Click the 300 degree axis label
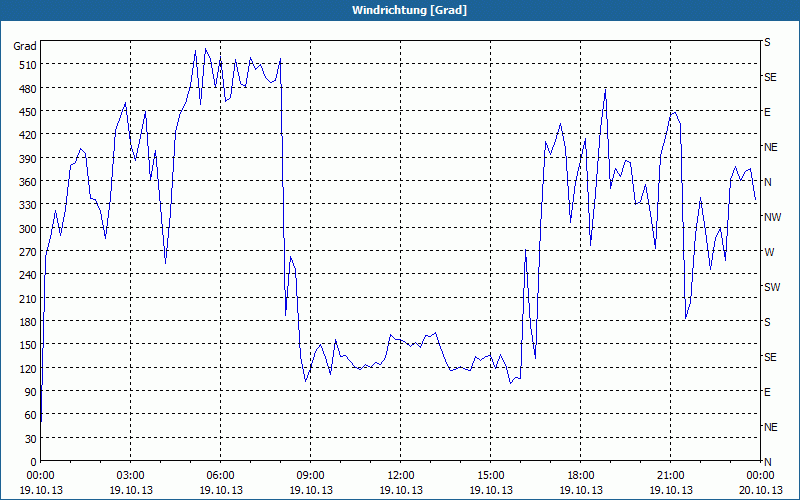800x500 pixels. 28,229
